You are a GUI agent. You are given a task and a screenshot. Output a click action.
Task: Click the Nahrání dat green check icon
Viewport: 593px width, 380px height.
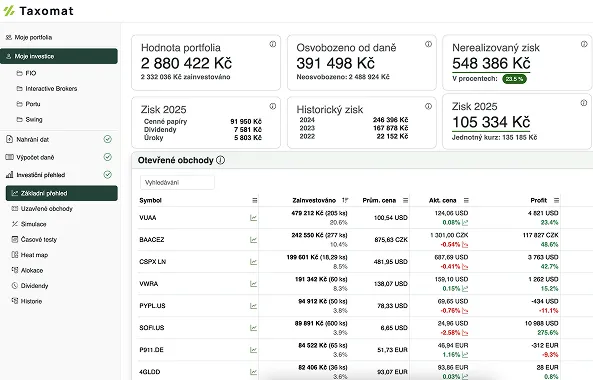108,139
